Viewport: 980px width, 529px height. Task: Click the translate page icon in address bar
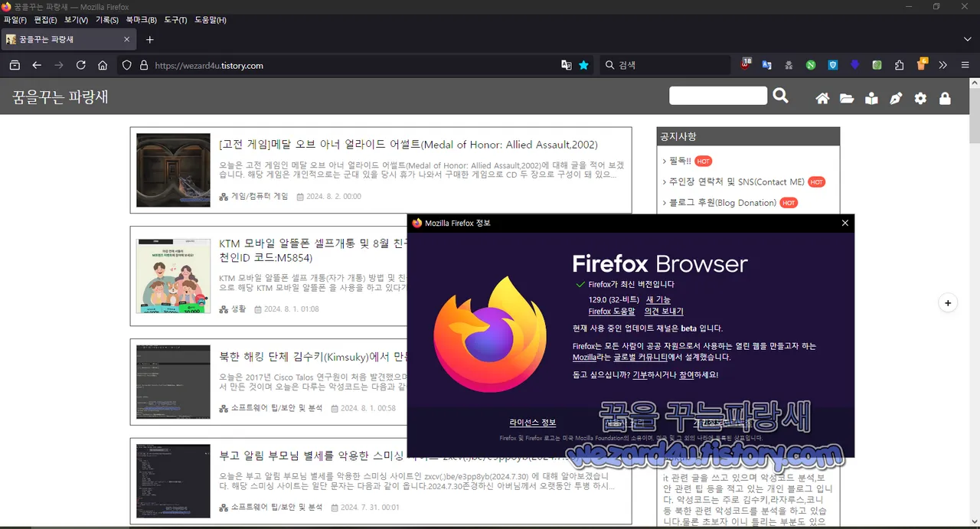point(567,65)
